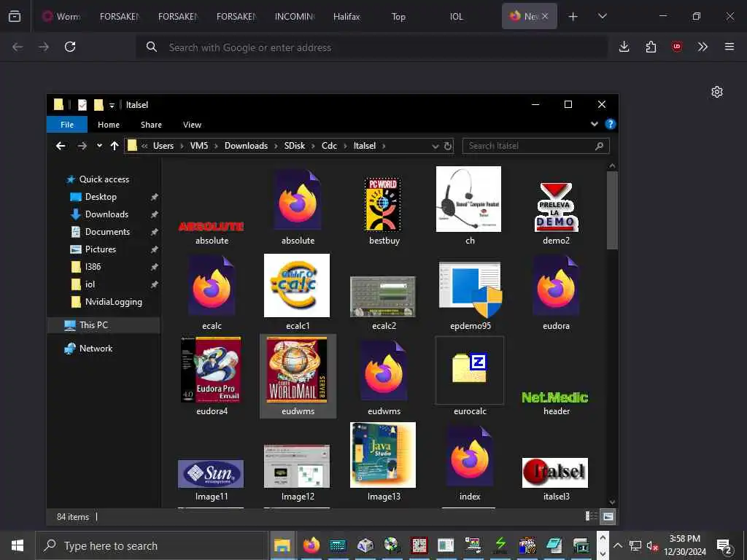Click the Explorer vertical scrollbar thumb

(x=612, y=209)
